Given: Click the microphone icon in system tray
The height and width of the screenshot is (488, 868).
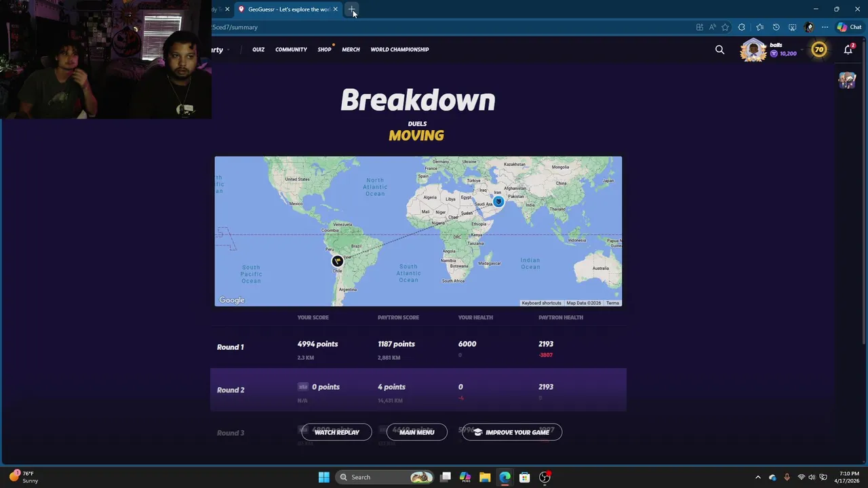Looking at the screenshot, I should [x=787, y=477].
